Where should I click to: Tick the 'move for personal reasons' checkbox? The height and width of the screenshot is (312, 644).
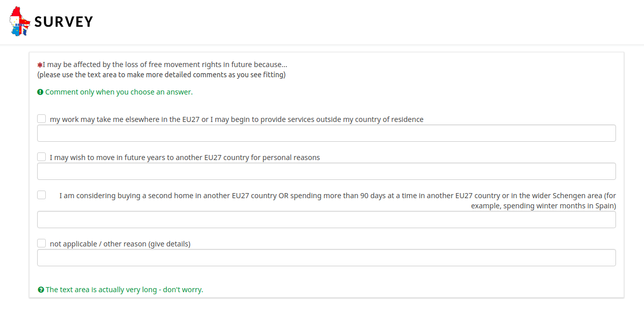tap(42, 157)
